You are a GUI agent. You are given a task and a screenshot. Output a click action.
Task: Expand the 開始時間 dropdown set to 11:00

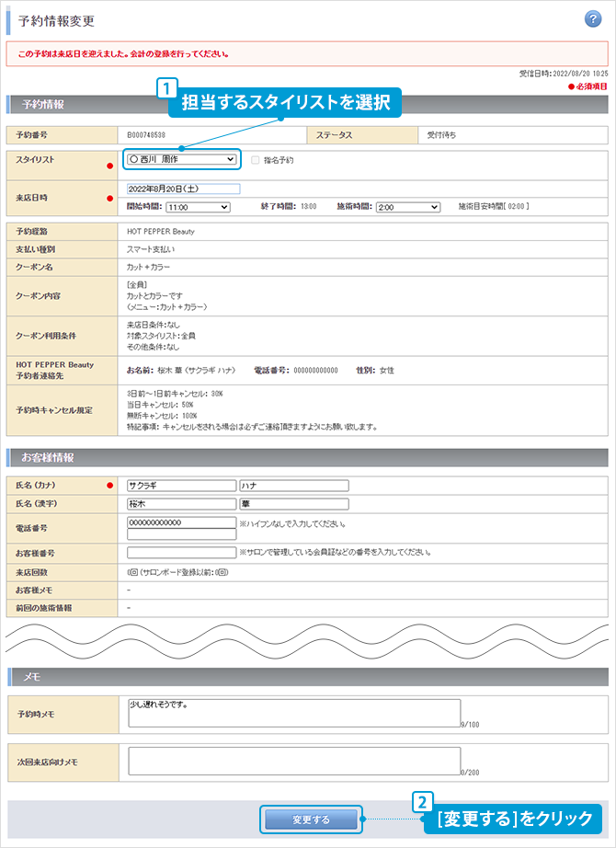tap(198, 208)
